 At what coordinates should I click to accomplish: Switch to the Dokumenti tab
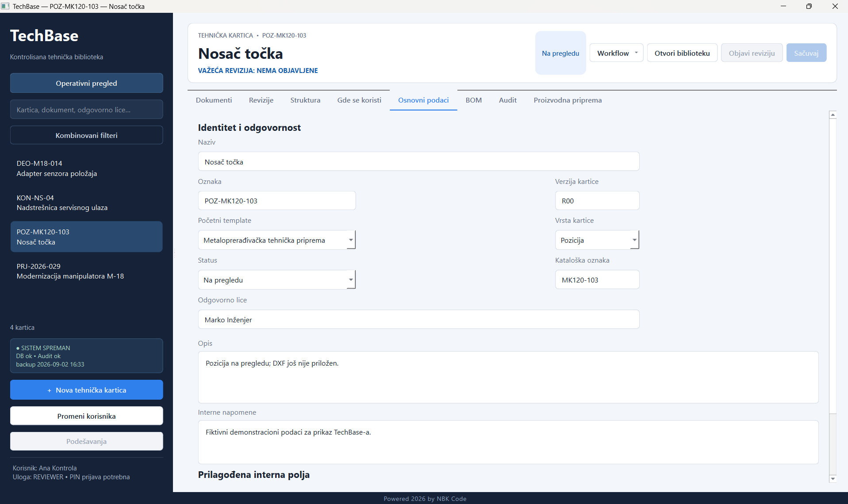point(214,100)
